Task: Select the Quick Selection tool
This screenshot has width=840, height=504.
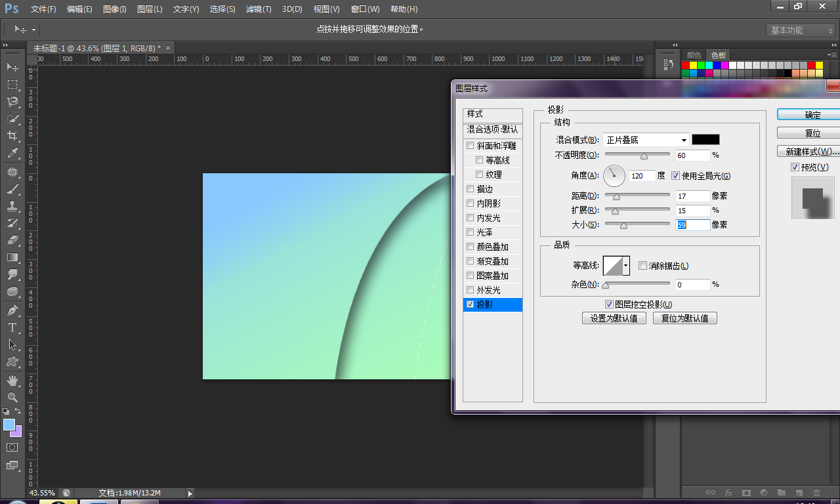Action: (12, 119)
